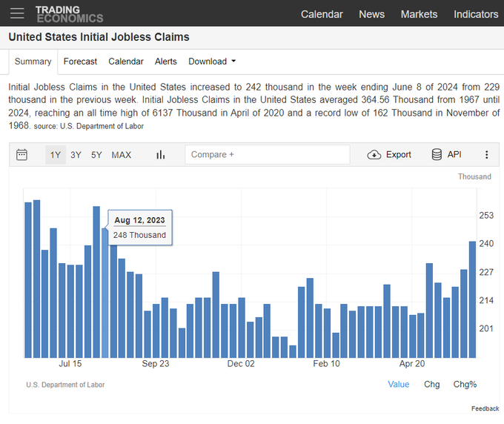Switch to the Forecast tab

[80, 62]
